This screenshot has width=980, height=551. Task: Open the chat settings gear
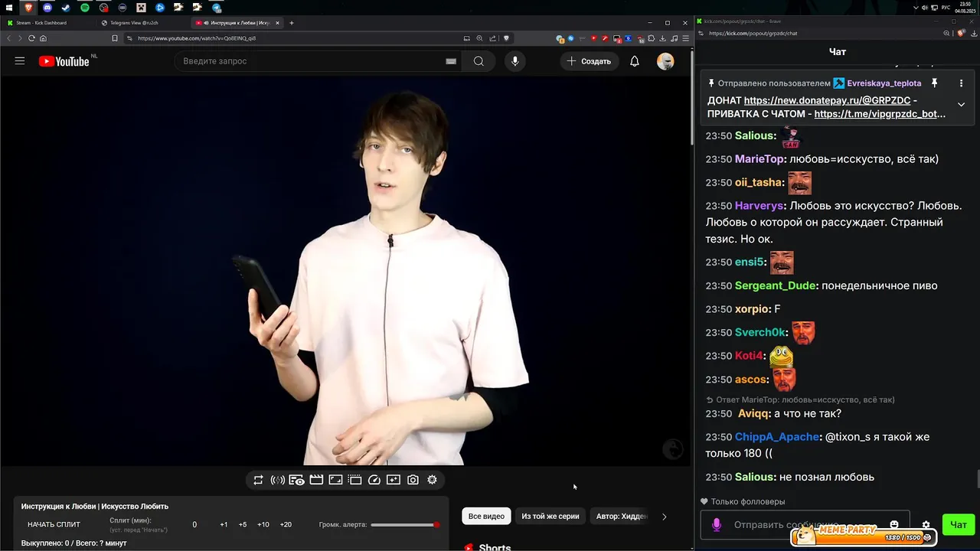[x=926, y=525]
